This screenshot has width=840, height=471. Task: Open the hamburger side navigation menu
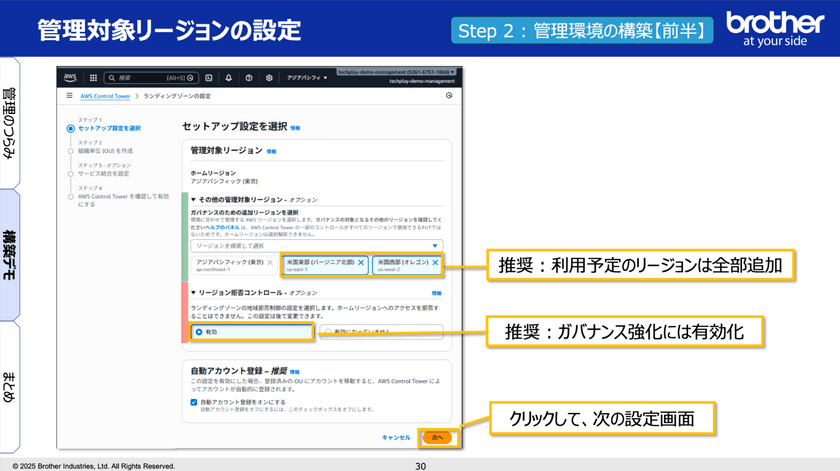pos(69,96)
